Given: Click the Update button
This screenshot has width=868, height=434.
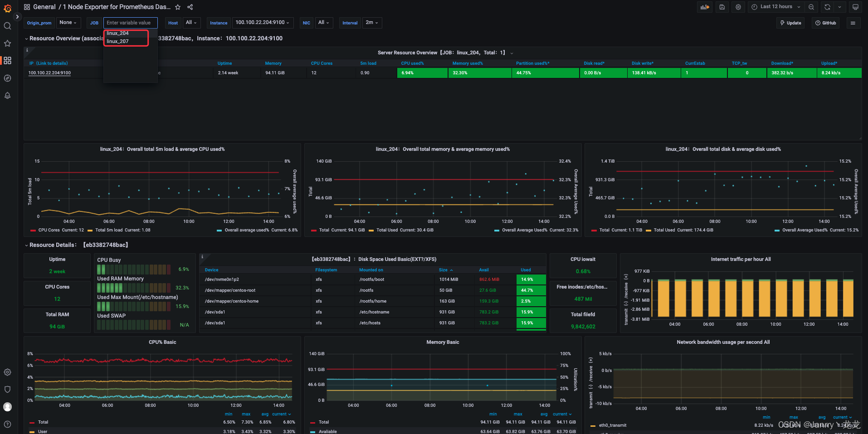Looking at the screenshot, I should 790,23.
